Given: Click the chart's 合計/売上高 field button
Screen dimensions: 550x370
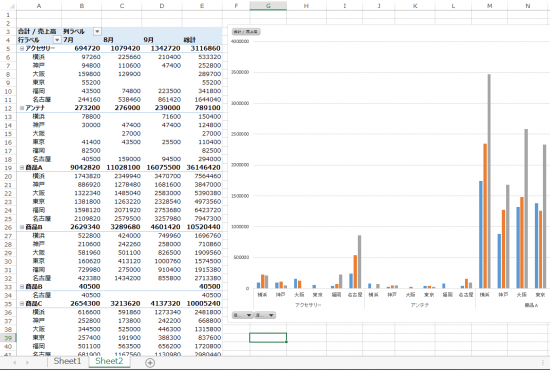Looking at the screenshot, I should point(246,32).
